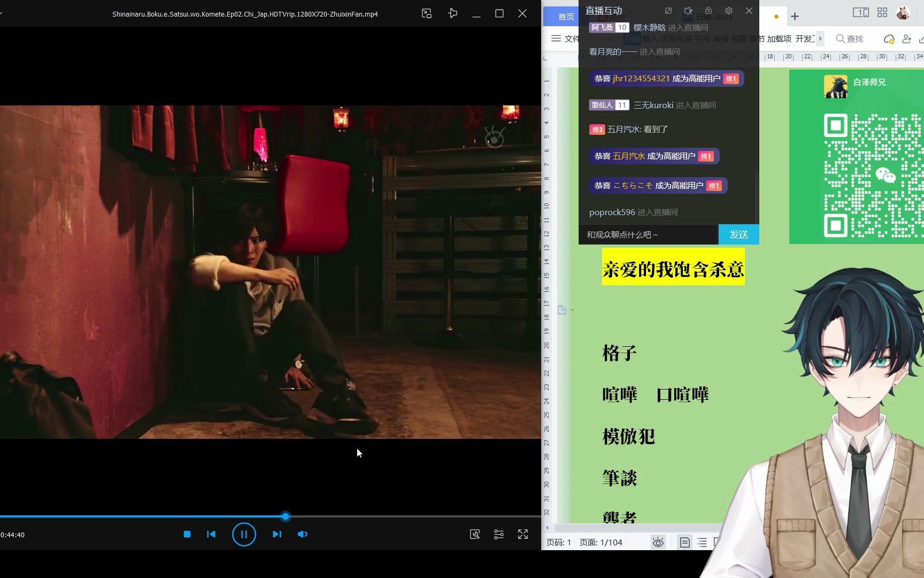924x578 pixels.
Task: Open settings gear in 直播互动 panel
Action: tap(729, 11)
